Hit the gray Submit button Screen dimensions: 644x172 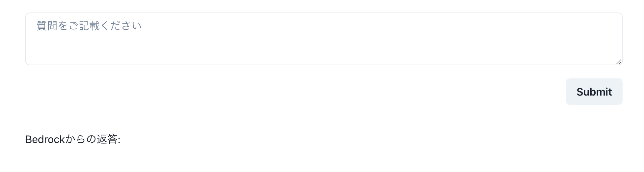tap(594, 92)
